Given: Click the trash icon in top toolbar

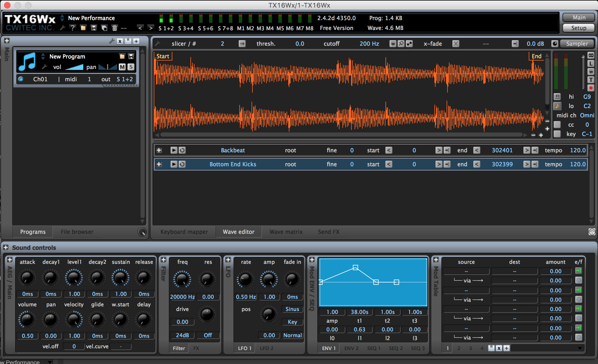Looking at the screenshot, I should click(114, 28).
